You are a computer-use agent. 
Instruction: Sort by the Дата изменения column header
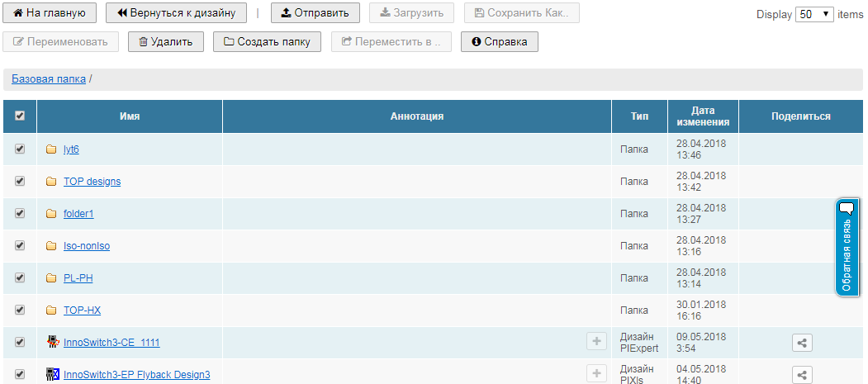point(703,116)
